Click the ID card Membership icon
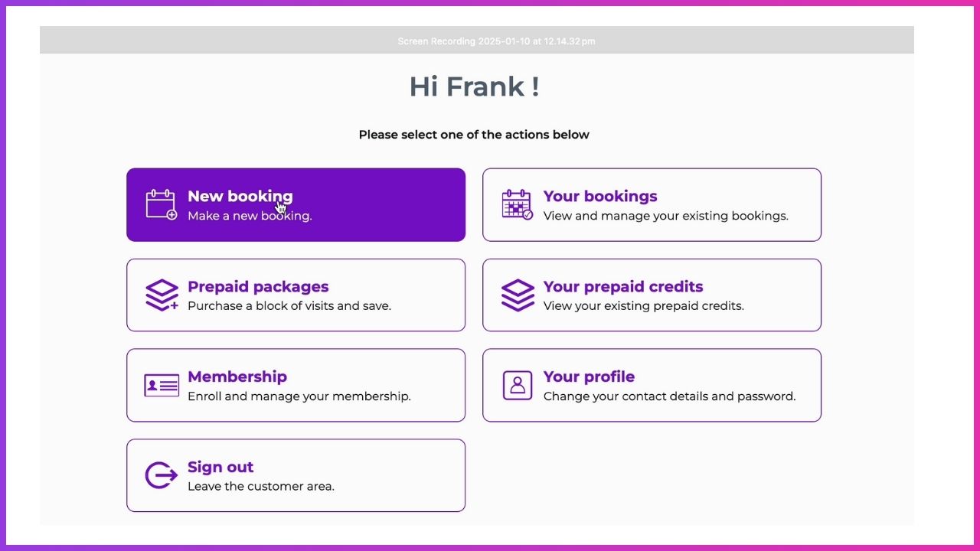The image size is (980, 551). [x=162, y=385]
